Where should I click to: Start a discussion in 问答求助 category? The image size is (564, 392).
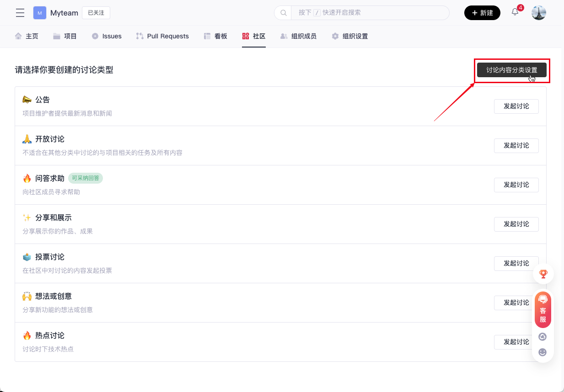click(516, 185)
